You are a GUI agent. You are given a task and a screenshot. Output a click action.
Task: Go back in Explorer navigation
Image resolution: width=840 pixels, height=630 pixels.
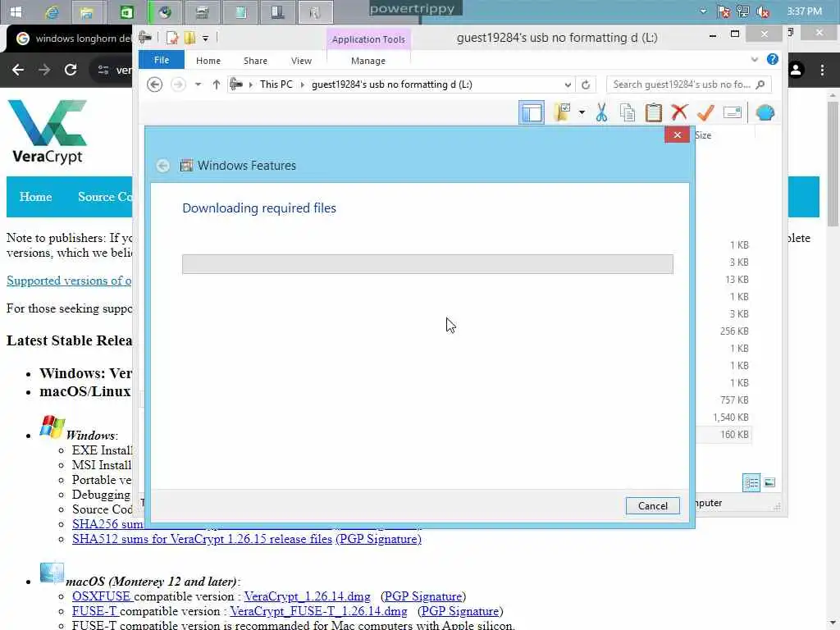pyautogui.click(x=155, y=84)
